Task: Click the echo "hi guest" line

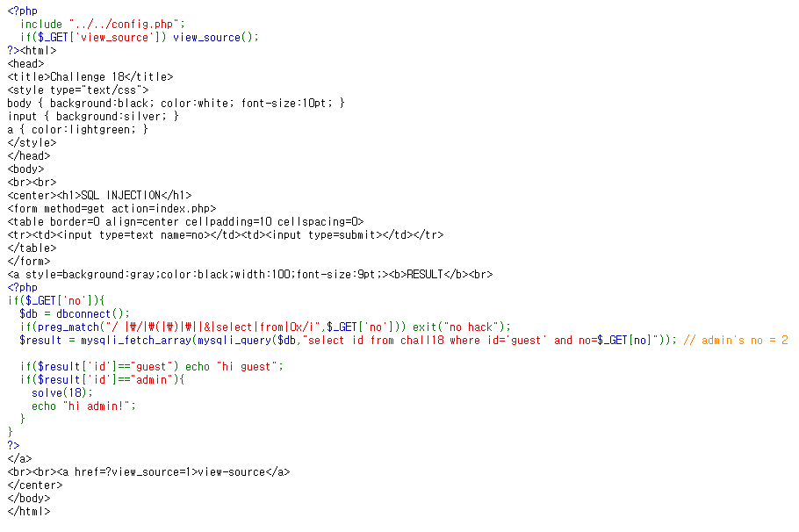Action: 151,367
